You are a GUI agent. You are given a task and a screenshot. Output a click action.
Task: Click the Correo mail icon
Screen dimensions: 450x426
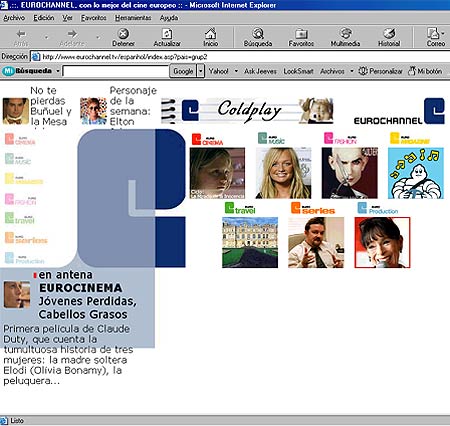pos(433,34)
